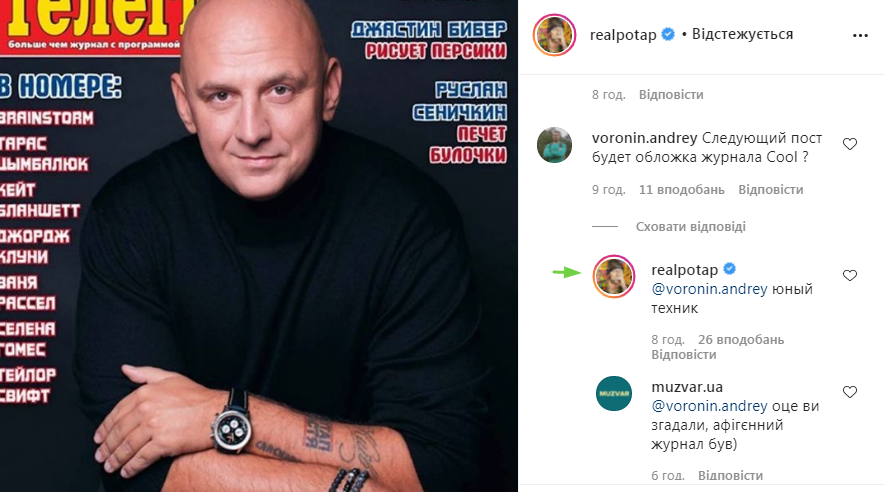885x492 pixels.
Task: Open realpotap profile picture in post header
Action: [554, 35]
